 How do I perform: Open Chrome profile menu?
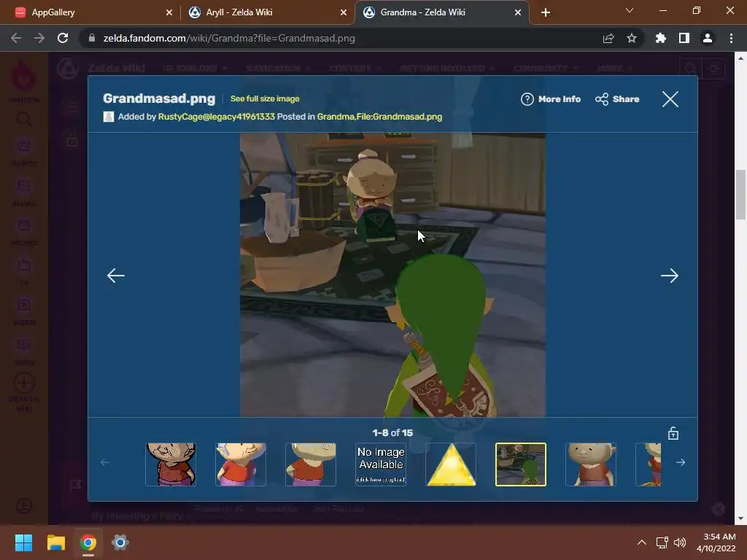pyautogui.click(x=708, y=38)
